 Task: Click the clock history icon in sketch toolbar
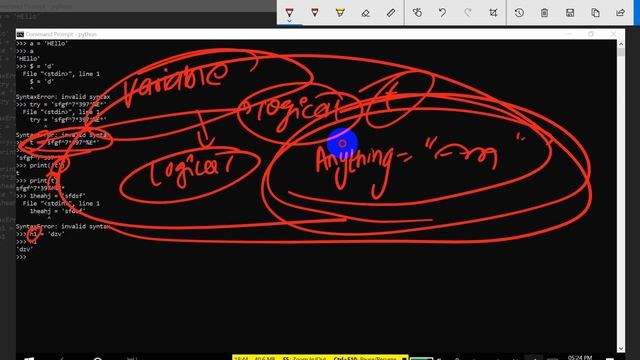click(x=519, y=13)
